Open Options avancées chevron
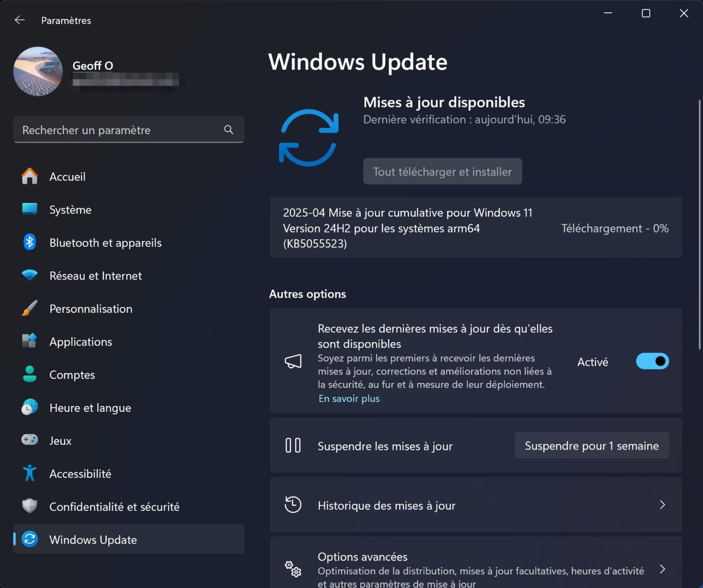The image size is (703, 588). pyautogui.click(x=663, y=569)
